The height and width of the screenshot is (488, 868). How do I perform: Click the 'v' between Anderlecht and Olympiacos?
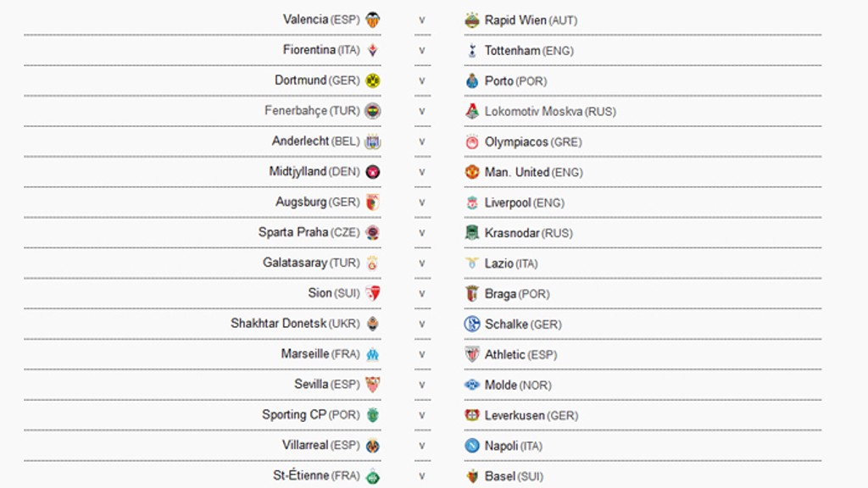422,141
